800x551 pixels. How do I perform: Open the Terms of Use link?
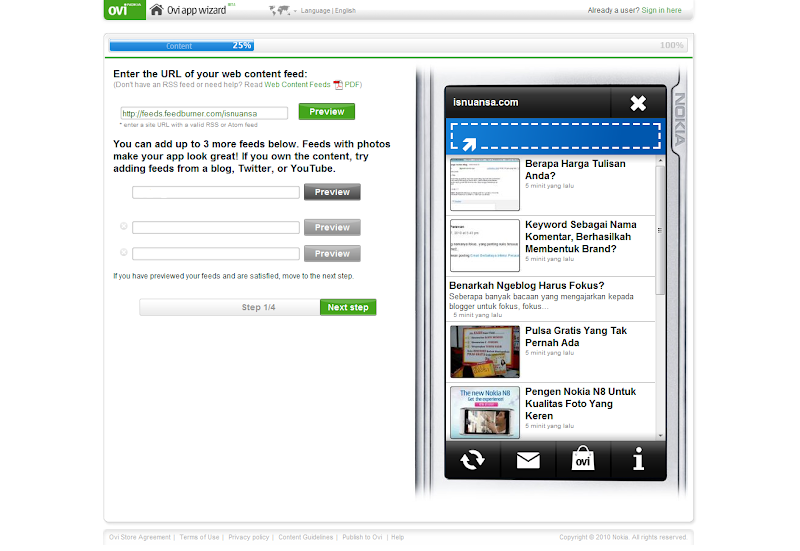click(x=199, y=537)
